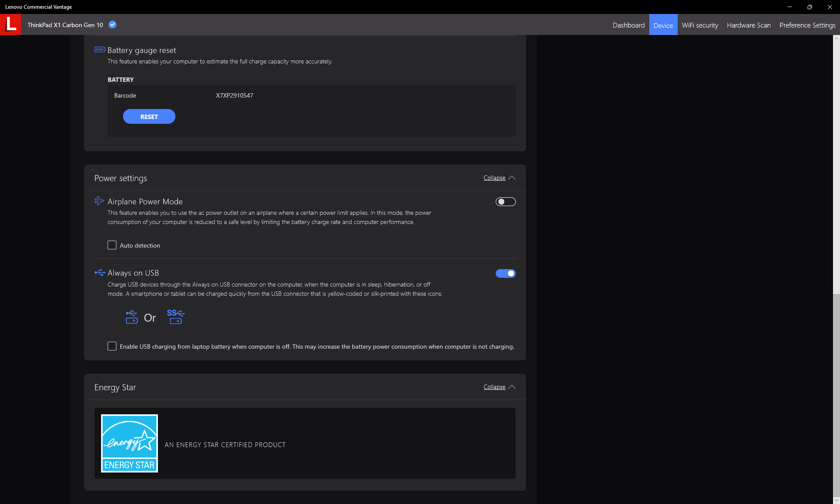Open Hardware Scan from top navigation

[749, 25]
